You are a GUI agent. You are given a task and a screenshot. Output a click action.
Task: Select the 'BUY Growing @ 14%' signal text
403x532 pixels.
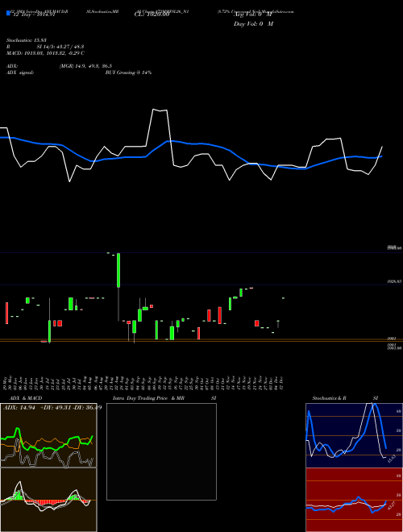[128, 73]
